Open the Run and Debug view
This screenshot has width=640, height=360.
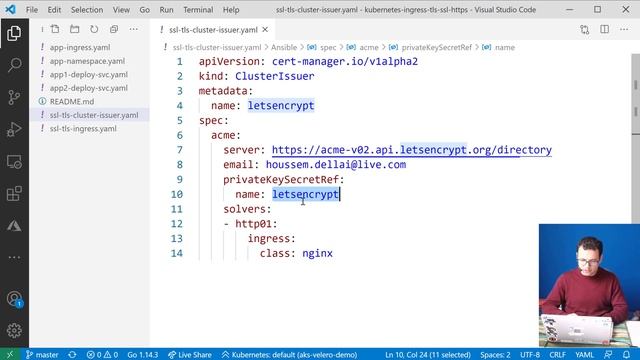[14, 129]
